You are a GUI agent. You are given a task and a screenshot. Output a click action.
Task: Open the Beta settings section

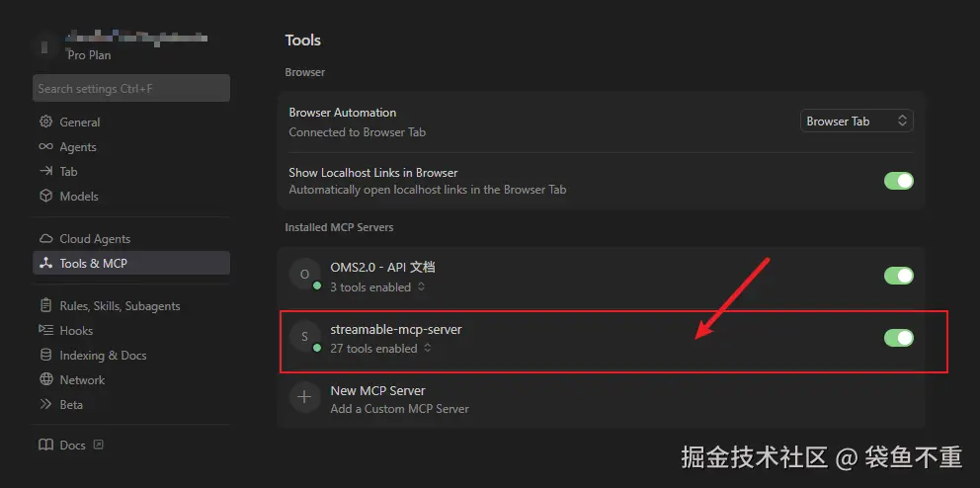[x=71, y=405]
